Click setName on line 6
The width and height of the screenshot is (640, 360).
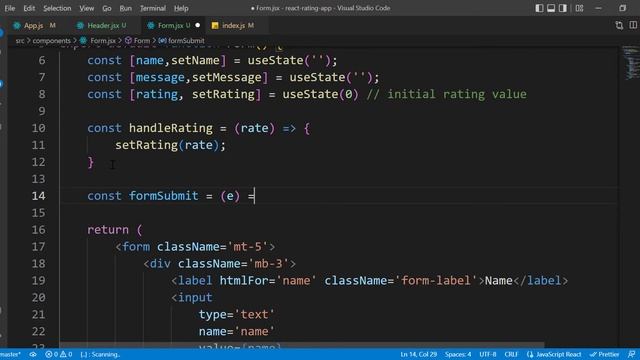tap(195, 60)
